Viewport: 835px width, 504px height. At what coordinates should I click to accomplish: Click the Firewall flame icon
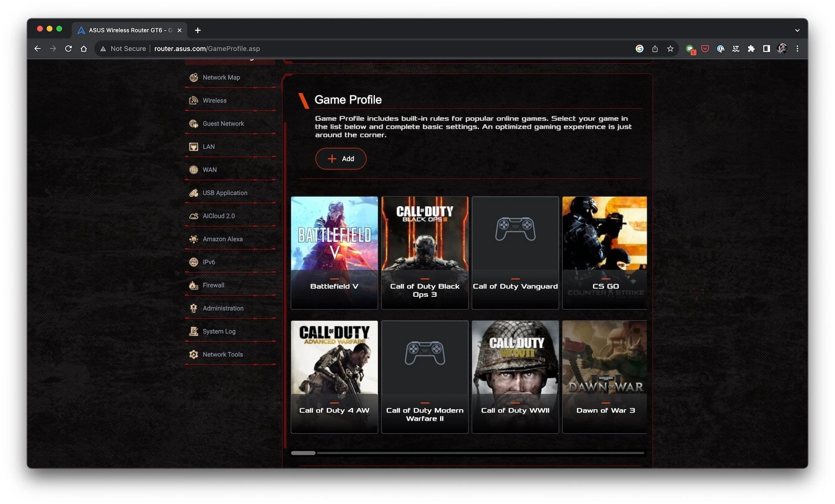194,285
